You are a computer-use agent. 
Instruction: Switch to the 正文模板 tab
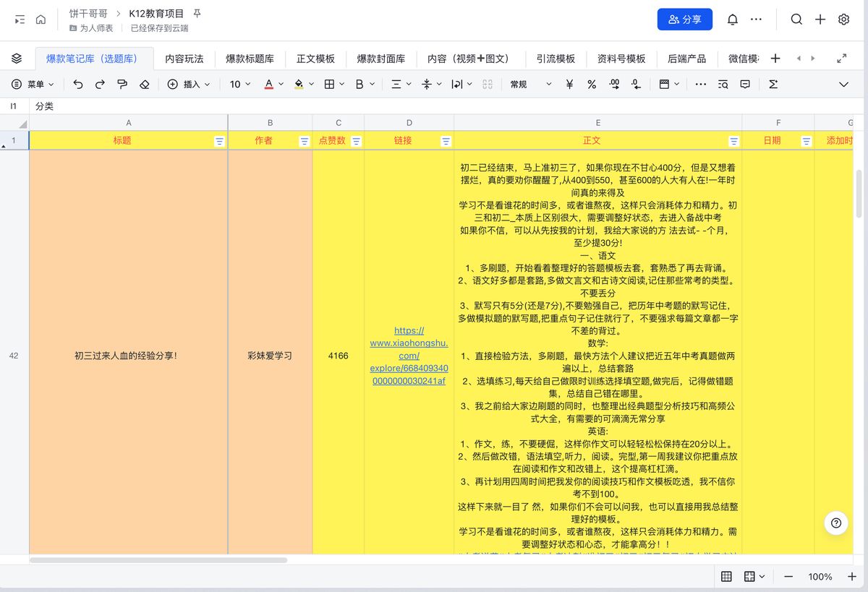pos(315,59)
